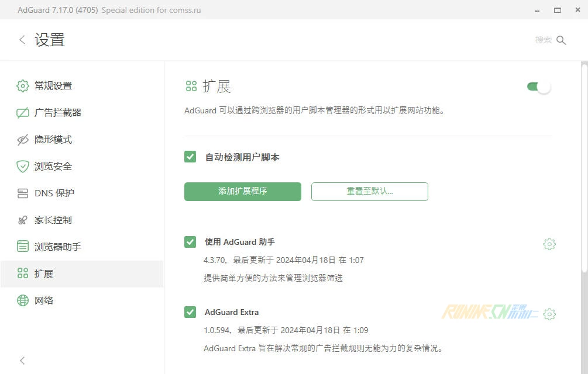Click the 常规设置 gear icon in sidebar
The height and width of the screenshot is (374, 588).
[23, 86]
